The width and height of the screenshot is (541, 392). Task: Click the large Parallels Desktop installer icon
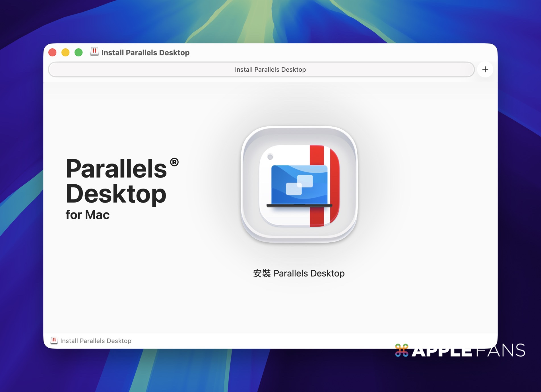pyautogui.click(x=299, y=185)
